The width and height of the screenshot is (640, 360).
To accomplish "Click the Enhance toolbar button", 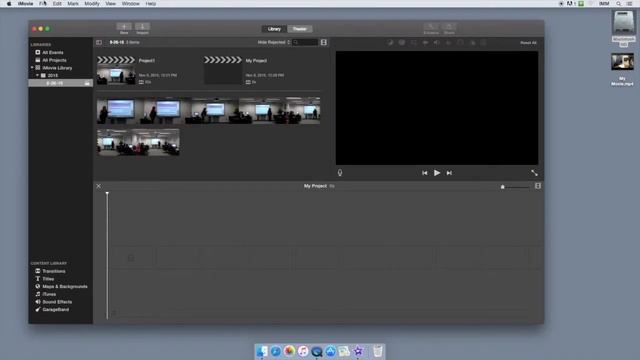I will click(431, 28).
